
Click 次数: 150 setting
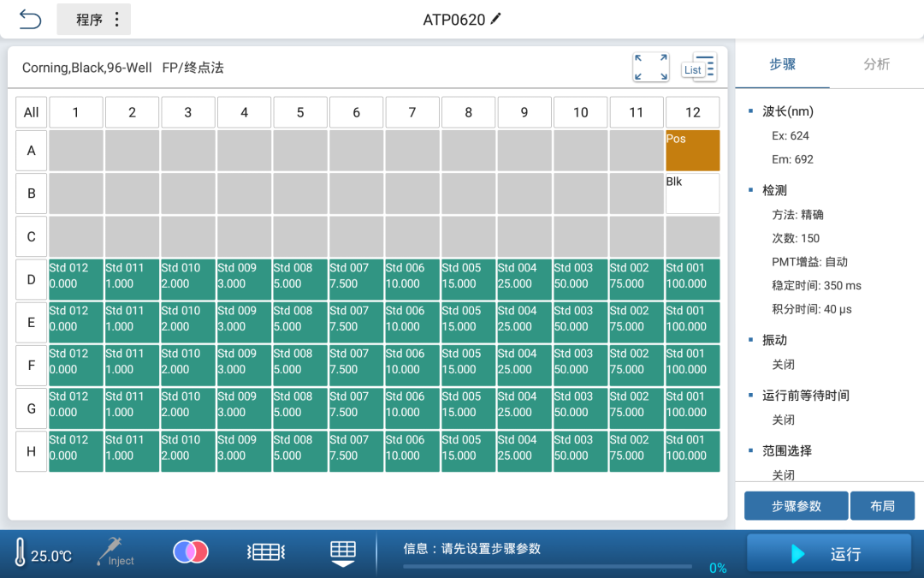(796, 238)
